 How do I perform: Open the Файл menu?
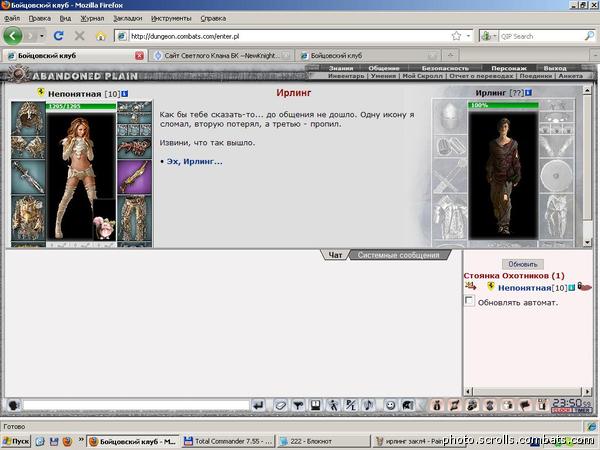12,18
